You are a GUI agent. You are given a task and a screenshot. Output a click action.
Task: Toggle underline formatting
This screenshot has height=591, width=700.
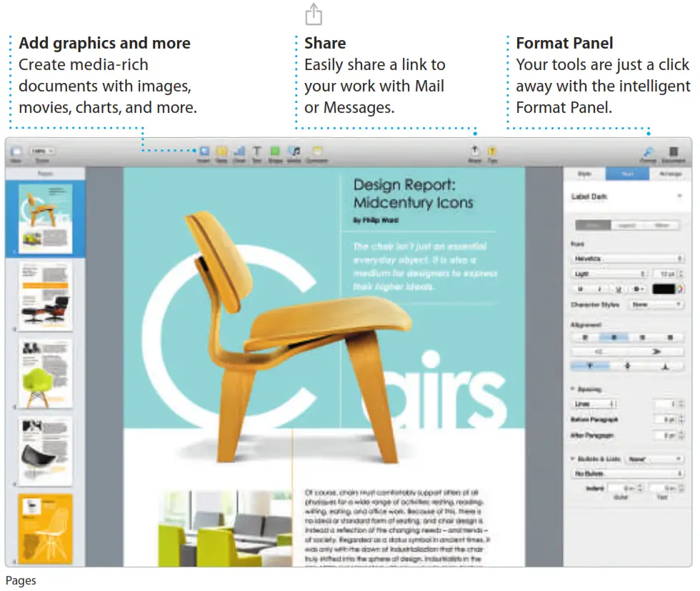point(619,289)
